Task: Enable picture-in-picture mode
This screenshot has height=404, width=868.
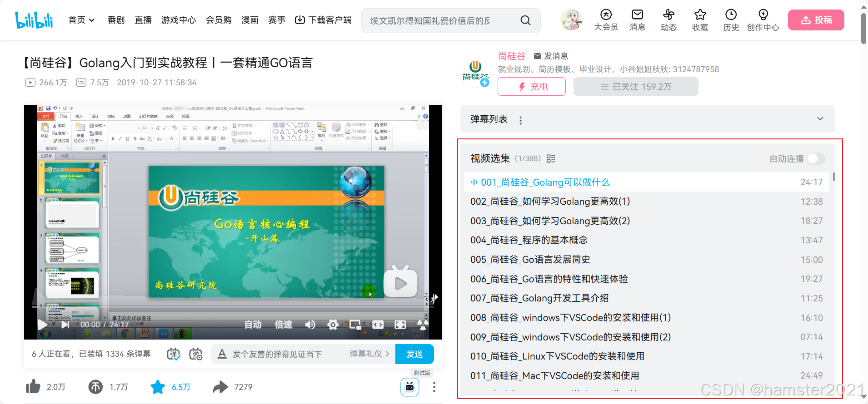Action: 355,325
